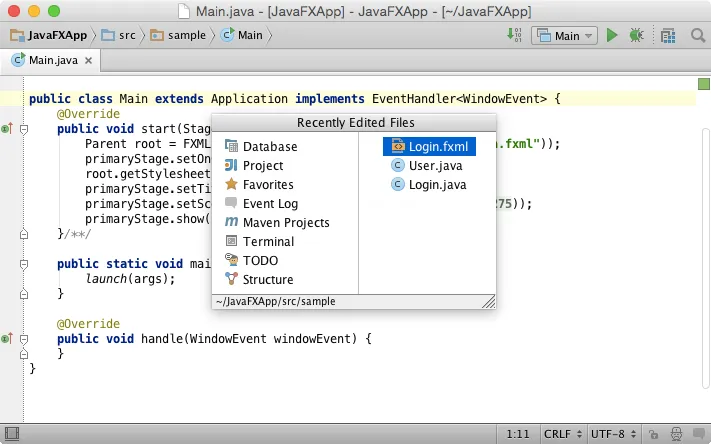This screenshot has height=444, width=711.
Task: Click fold end marker of main method
Action: click(x=24, y=294)
